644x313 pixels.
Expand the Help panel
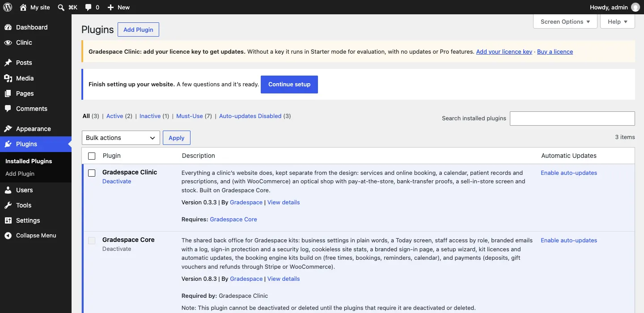[x=618, y=21]
